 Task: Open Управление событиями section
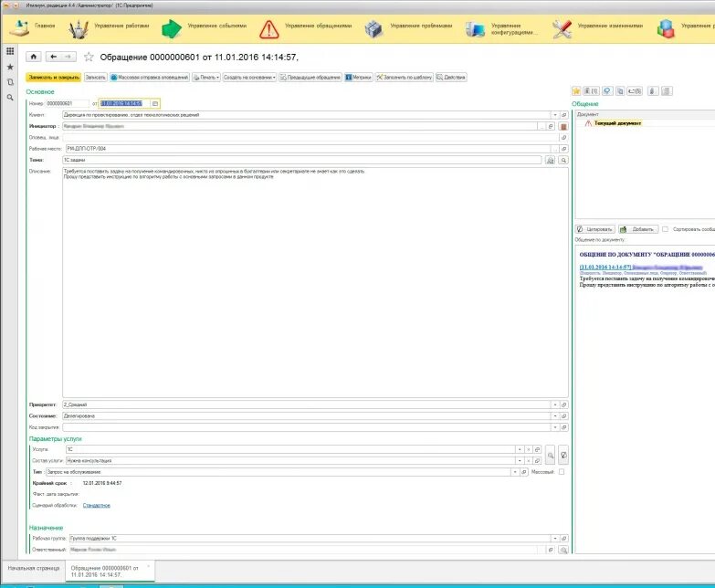205,28
